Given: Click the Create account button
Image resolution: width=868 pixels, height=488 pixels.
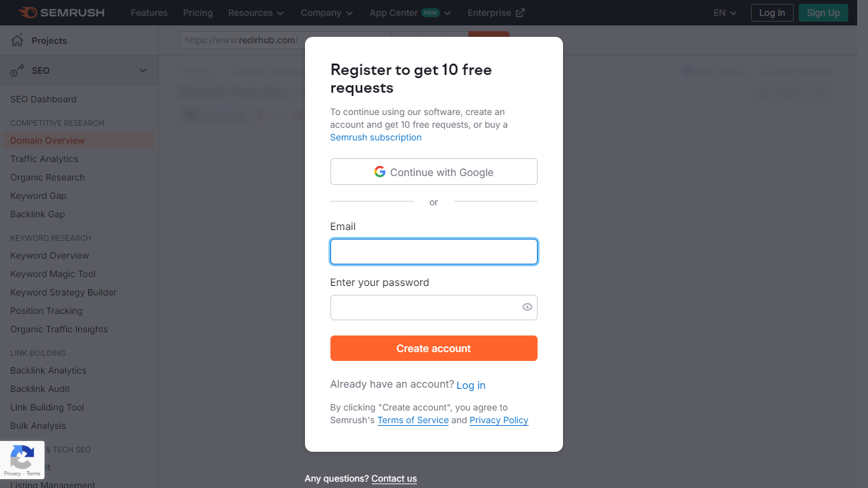Looking at the screenshot, I should [x=433, y=348].
